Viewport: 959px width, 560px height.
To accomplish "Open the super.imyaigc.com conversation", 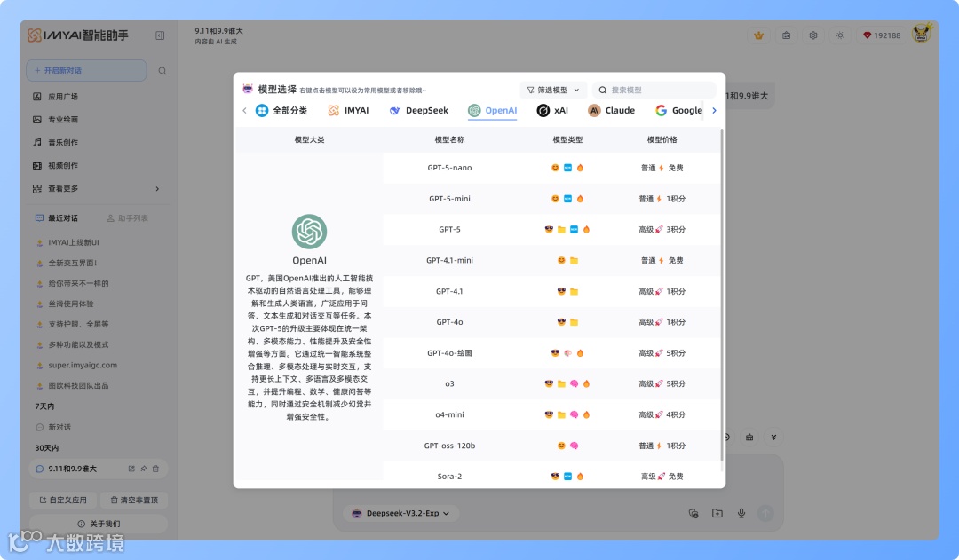I will 82,365.
